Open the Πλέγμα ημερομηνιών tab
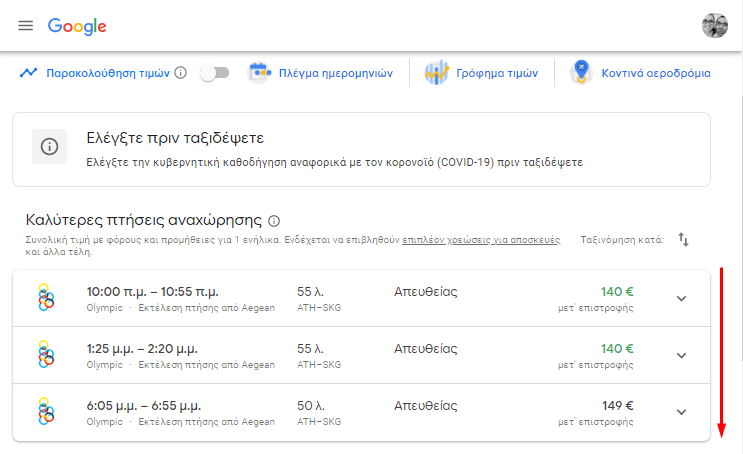Image resolution: width=743 pixels, height=454 pixels. (x=329, y=73)
